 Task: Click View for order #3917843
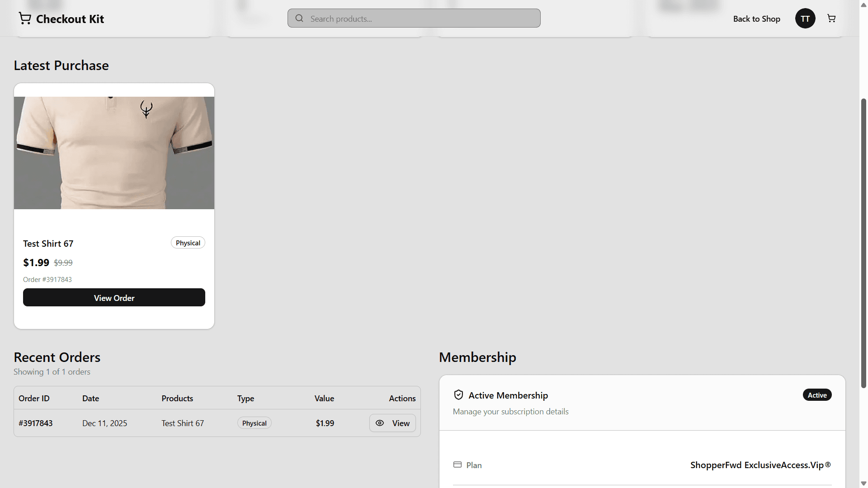coord(392,423)
